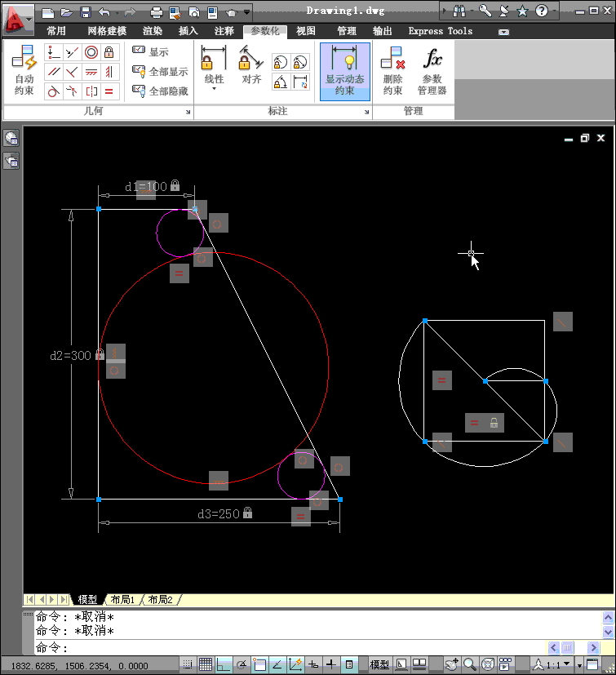
Task: Click the Save icon in quick access toolbar
Action: tap(86, 12)
